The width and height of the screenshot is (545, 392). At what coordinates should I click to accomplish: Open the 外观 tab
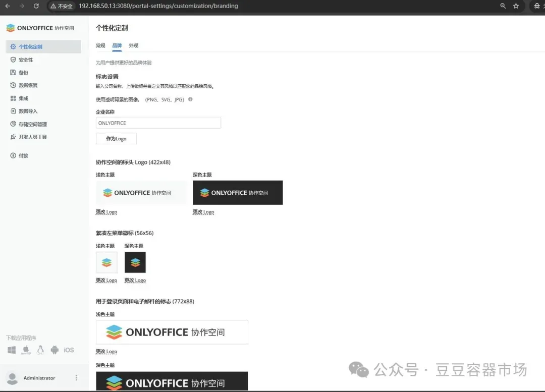tap(133, 45)
